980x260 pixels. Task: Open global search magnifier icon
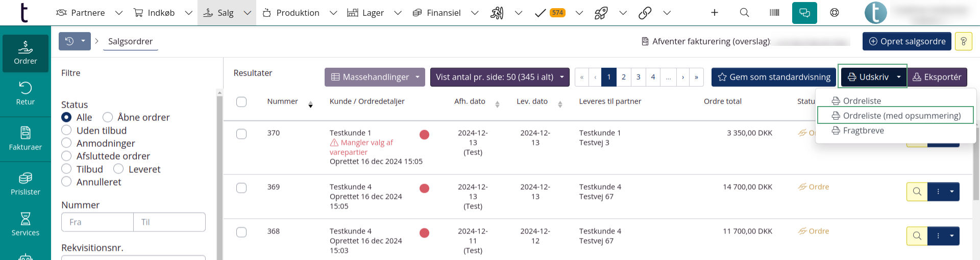pos(744,13)
